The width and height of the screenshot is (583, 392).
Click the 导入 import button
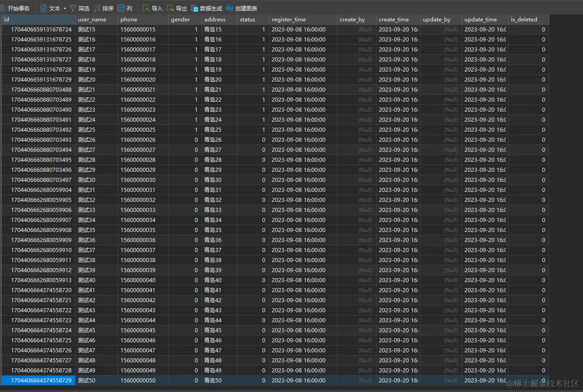tap(153, 8)
